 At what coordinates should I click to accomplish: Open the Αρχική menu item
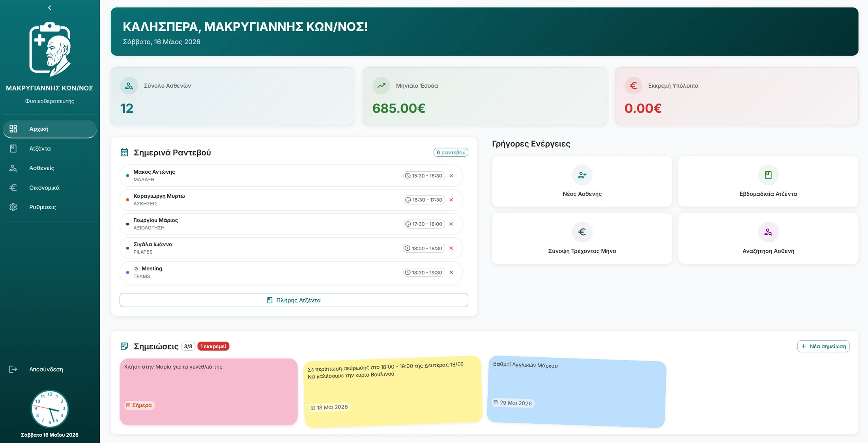[50, 129]
